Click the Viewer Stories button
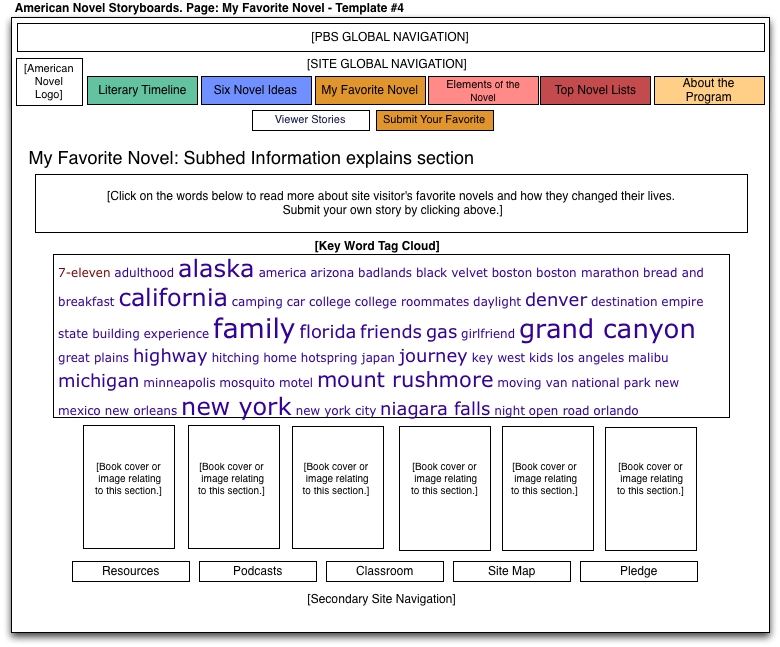The height and width of the screenshot is (647, 780). [309, 120]
